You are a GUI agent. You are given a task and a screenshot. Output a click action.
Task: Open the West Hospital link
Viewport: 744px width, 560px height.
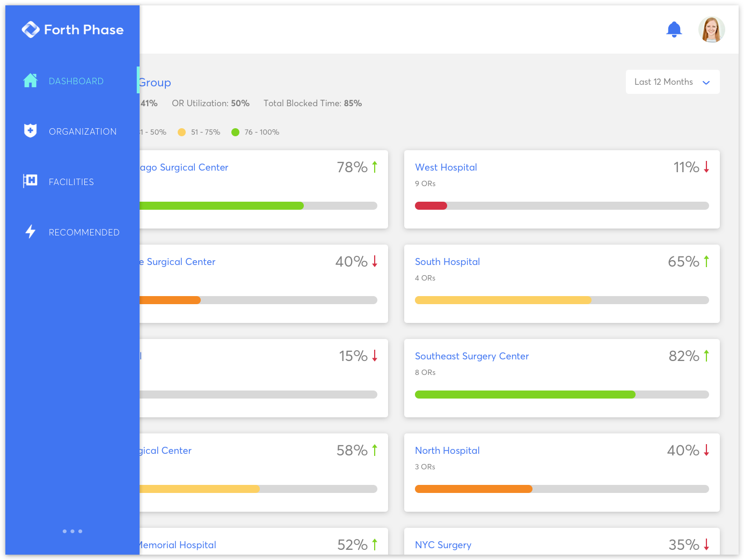[x=446, y=167]
